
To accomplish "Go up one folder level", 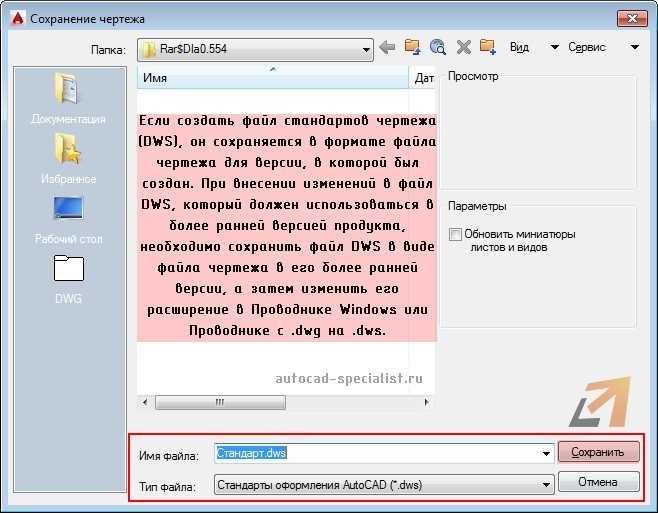I will click(412, 47).
